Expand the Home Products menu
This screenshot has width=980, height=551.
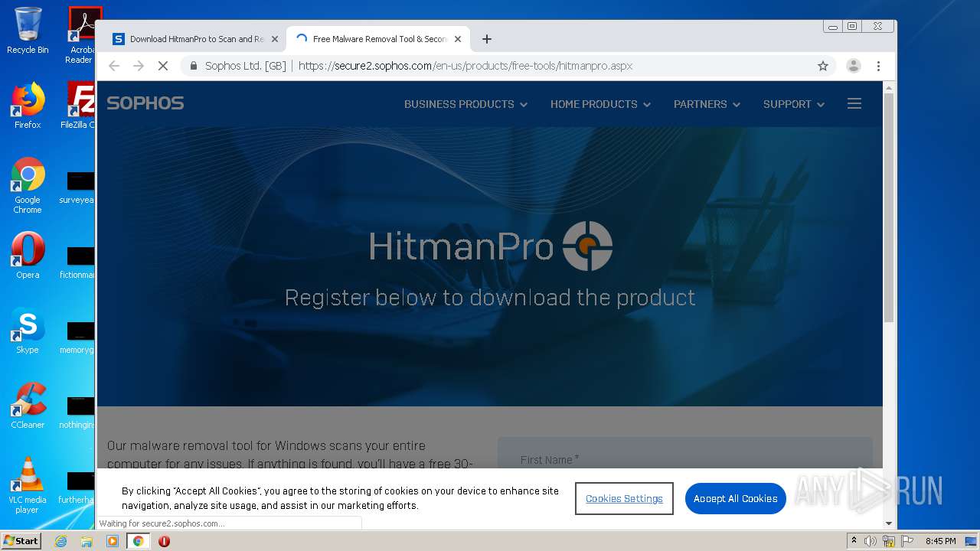(600, 104)
